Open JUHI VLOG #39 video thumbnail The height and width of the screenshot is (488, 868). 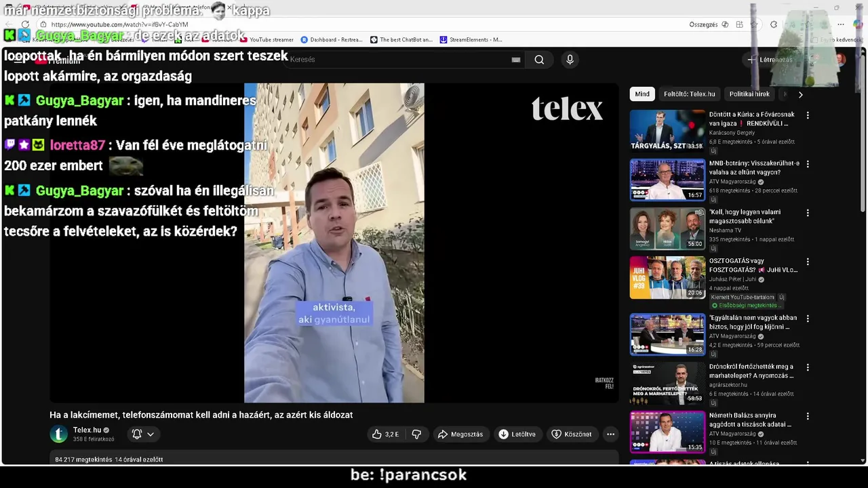[667, 277]
